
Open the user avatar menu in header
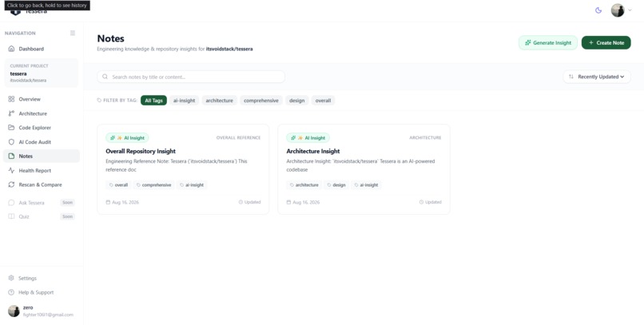[x=621, y=10]
